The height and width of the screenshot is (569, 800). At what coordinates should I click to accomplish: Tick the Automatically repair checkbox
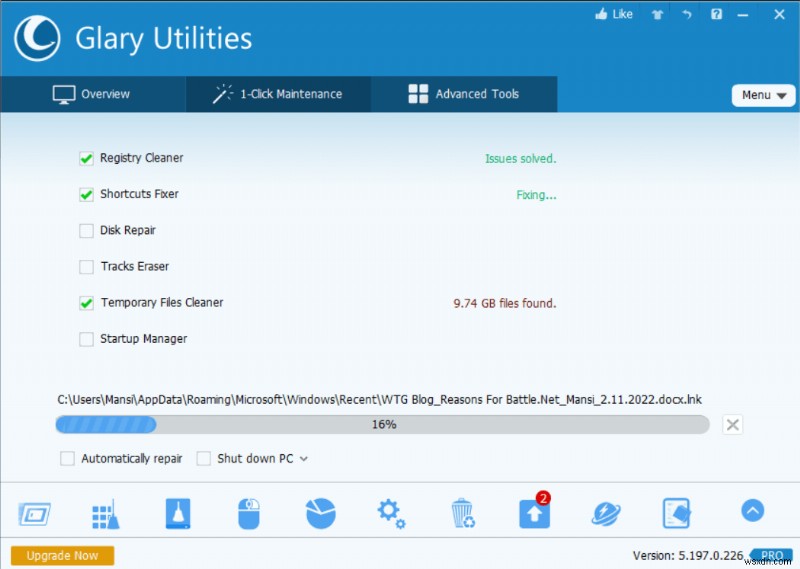click(67, 458)
